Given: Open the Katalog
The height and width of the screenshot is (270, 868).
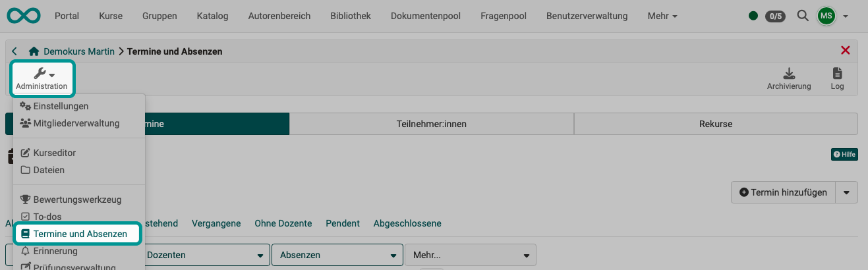Looking at the screenshot, I should pyautogui.click(x=212, y=16).
